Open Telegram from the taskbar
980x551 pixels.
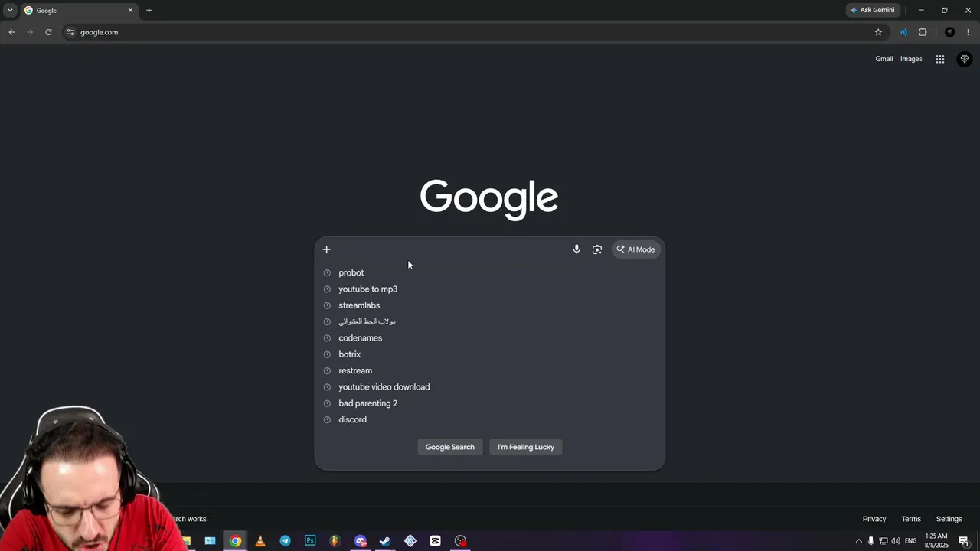pyautogui.click(x=285, y=541)
